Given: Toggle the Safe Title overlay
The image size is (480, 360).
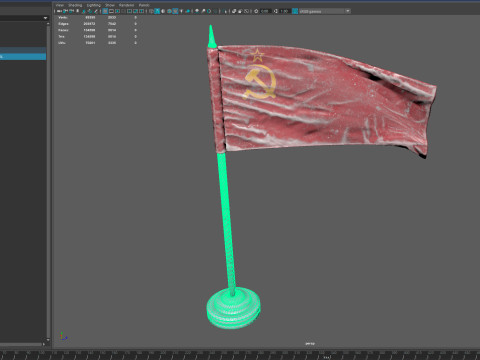Looking at the screenshot, I should (141, 11).
